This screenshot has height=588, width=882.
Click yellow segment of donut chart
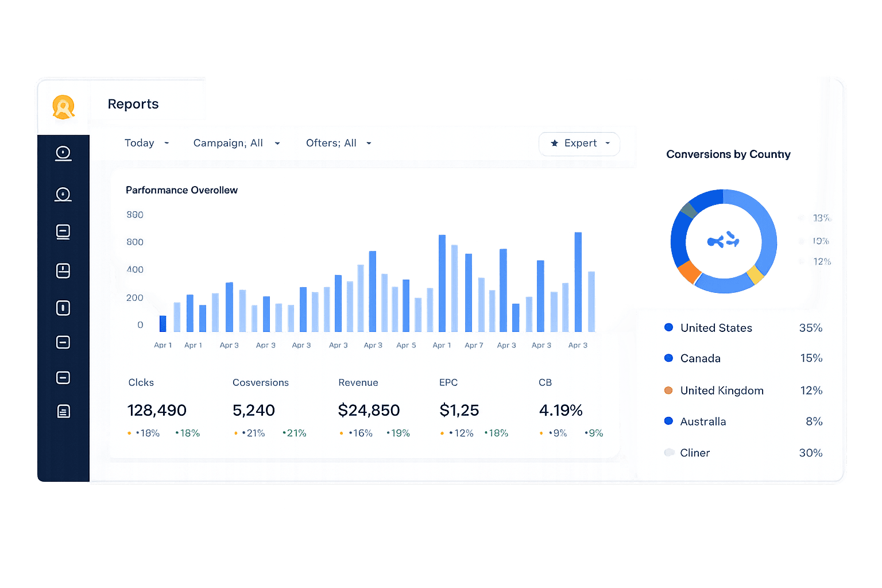tap(755, 274)
